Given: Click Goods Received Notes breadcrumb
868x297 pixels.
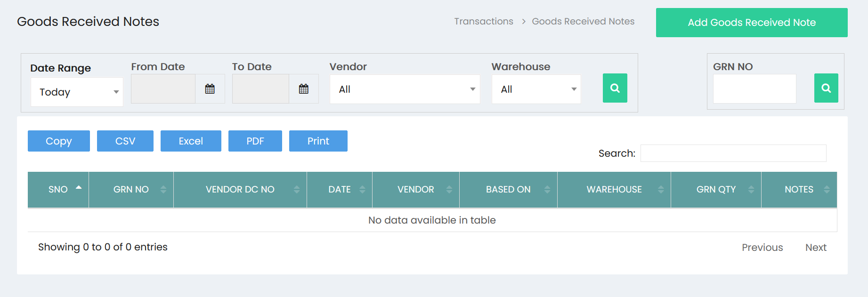Looking at the screenshot, I should pyautogui.click(x=583, y=21).
